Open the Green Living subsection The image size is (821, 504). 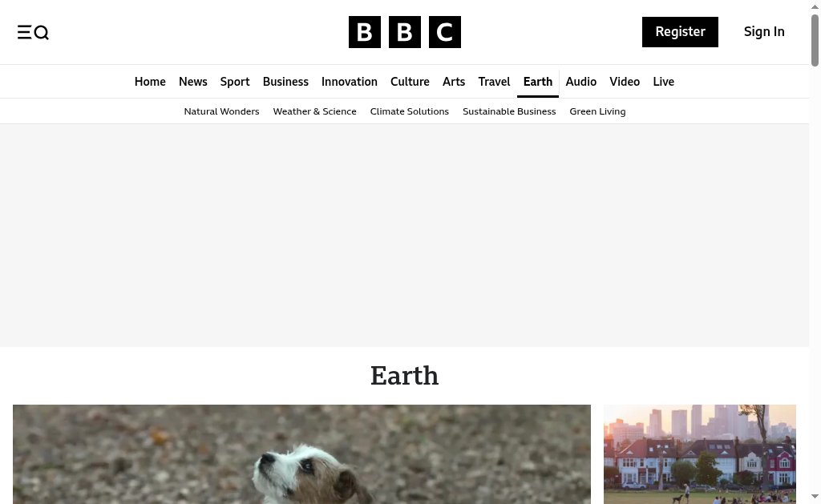(x=597, y=111)
